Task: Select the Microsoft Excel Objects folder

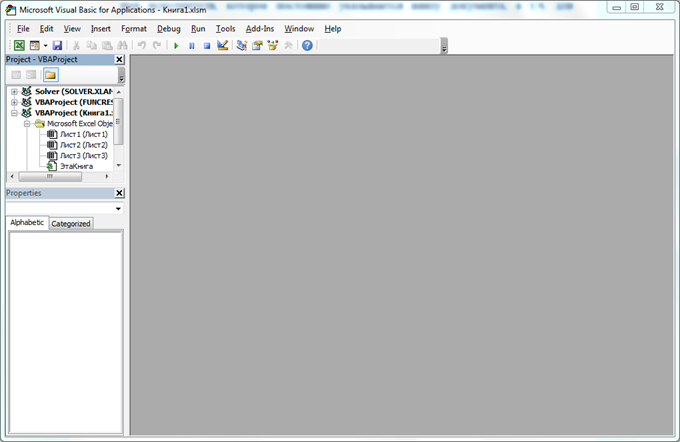Action: point(80,124)
